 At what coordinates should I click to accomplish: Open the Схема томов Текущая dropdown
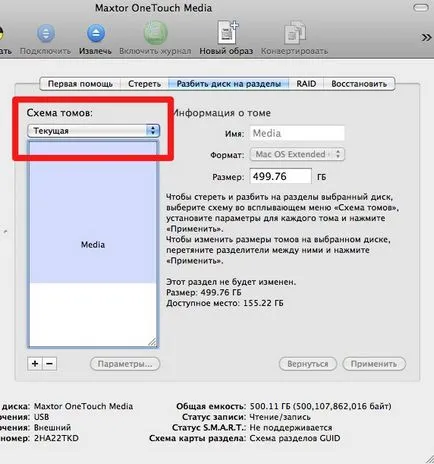pos(93,131)
